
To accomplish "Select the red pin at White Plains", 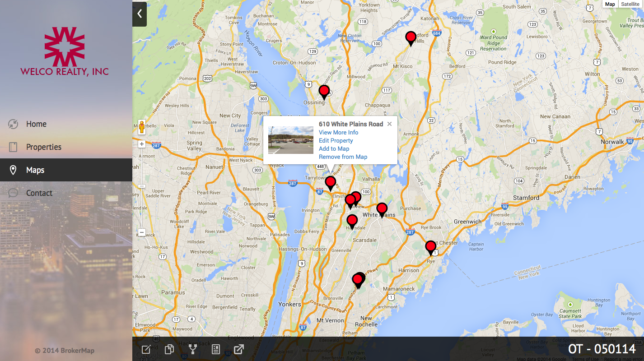I will pos(382,210).
